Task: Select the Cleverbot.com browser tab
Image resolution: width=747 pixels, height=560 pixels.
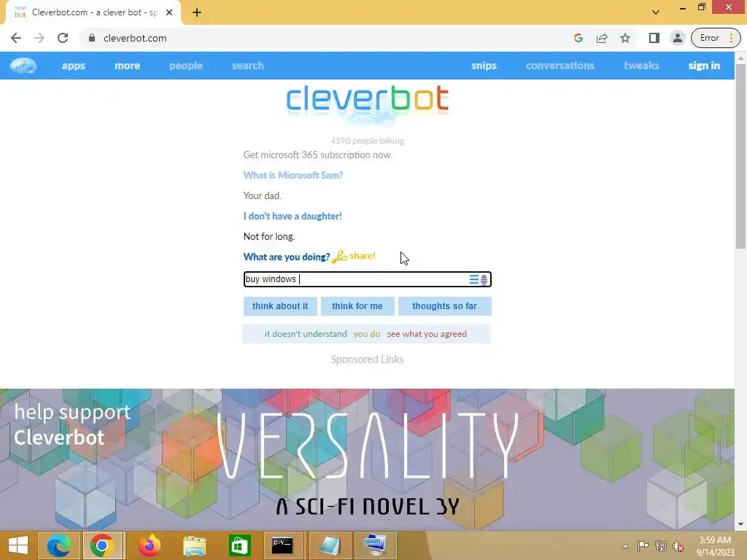Action: 93,13
